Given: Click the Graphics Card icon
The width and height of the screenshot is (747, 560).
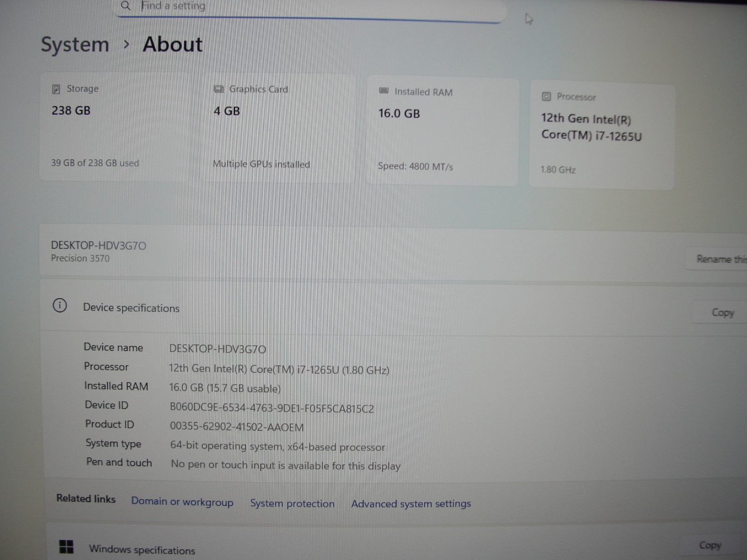Looking at the screenshot, I should [x=218, y=89].
